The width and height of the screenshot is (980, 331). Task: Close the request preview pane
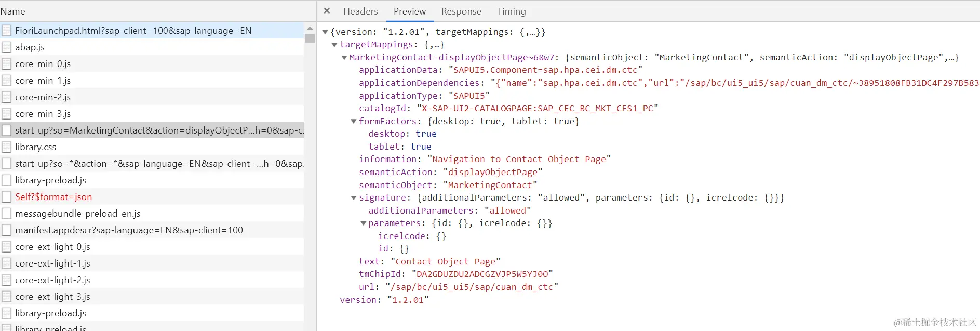click(327, 11)
